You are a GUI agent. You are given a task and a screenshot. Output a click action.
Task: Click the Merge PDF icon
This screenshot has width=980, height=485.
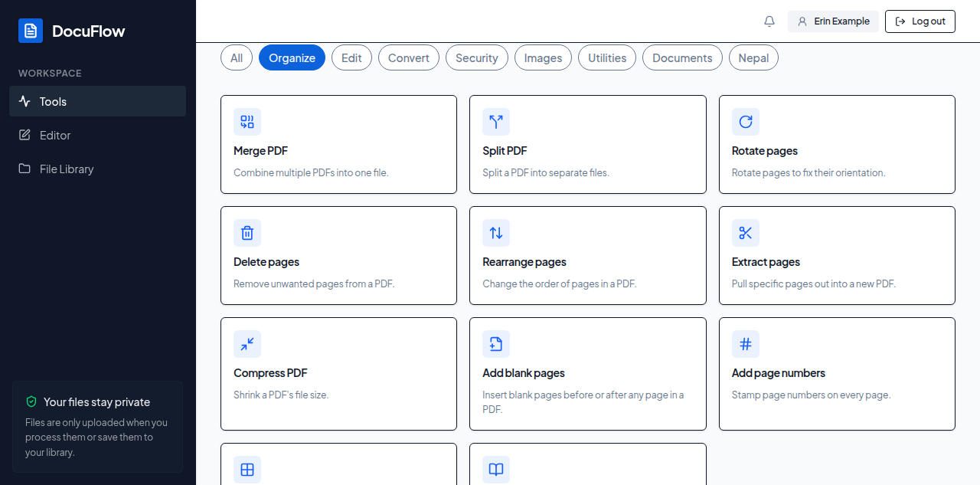pyautogui.click(x=247, y=122)
